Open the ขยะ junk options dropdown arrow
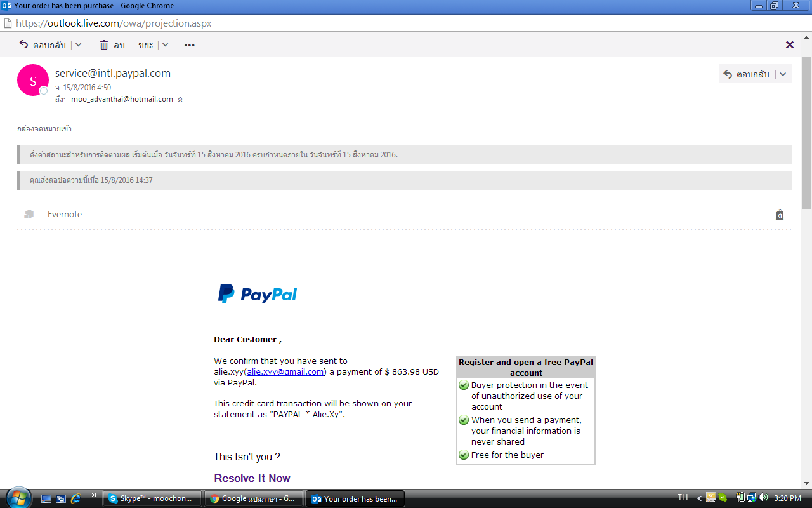Image resolution: width=812 pixels, height=508 pixels. [x=165, y=44]
